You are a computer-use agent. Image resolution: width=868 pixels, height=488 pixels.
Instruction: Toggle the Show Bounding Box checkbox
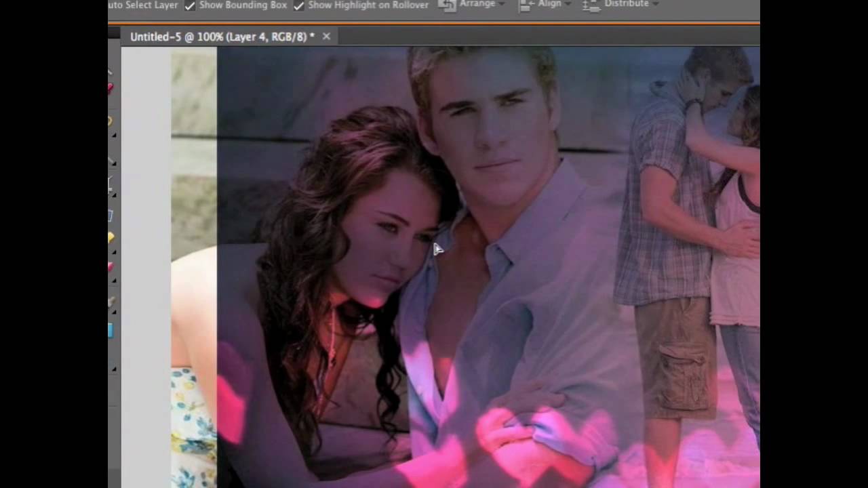click(191, 5)
